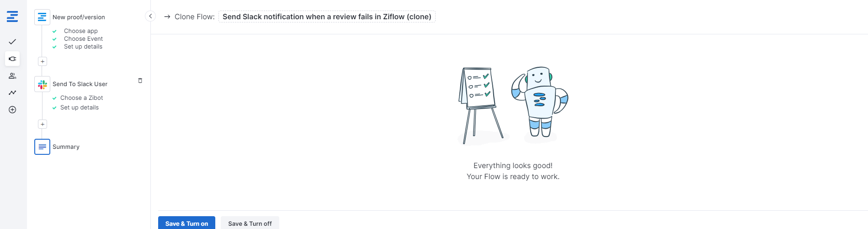
Task: Open the Zibots flows sidebar icon
Action: coord(12,59)
